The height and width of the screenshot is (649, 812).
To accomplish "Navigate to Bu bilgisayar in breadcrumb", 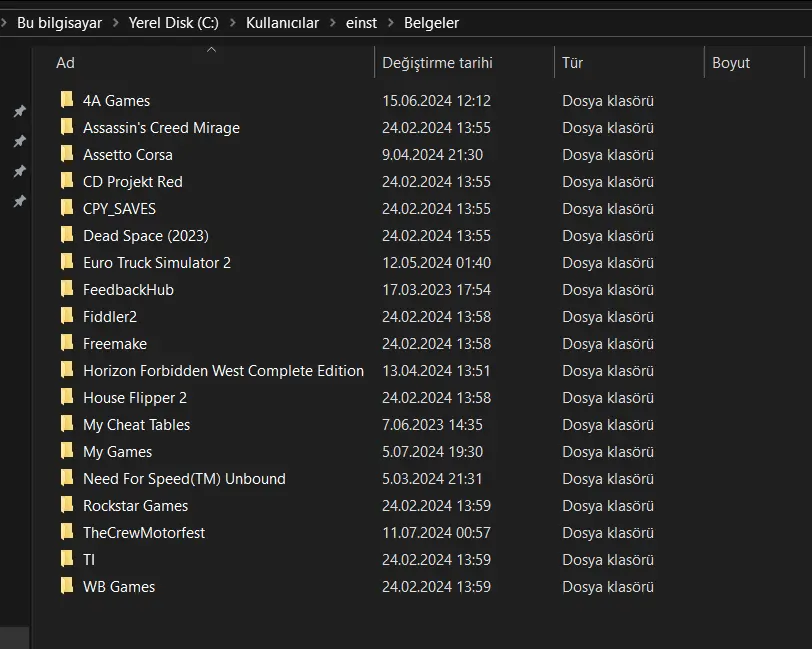I will pos(60,23).
